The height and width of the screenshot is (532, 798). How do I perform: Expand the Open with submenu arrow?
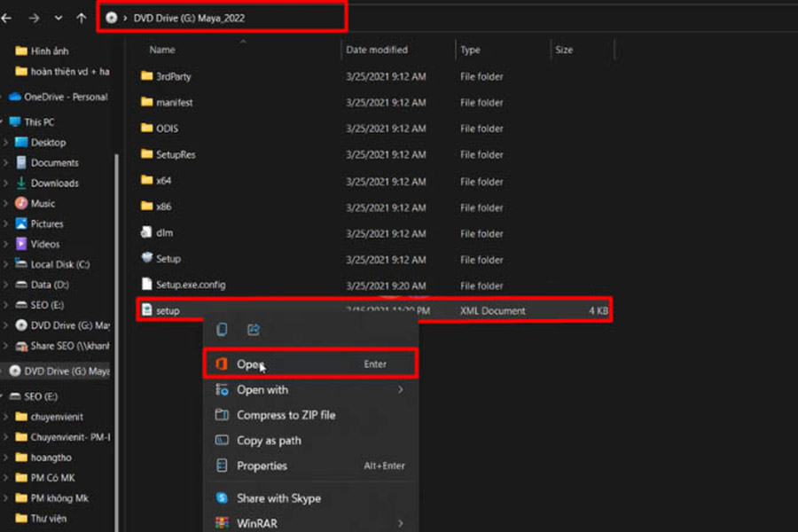(x=401, y=390)
